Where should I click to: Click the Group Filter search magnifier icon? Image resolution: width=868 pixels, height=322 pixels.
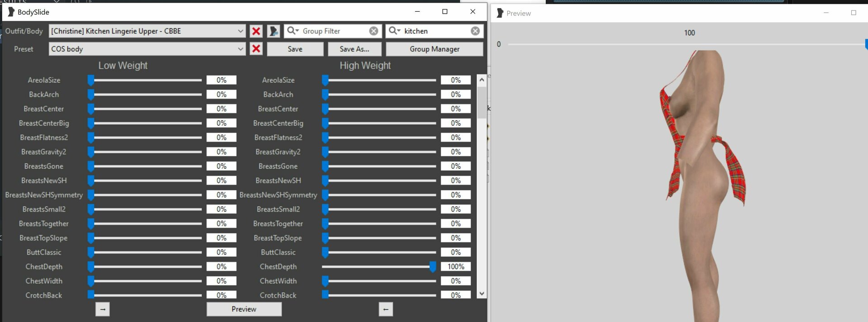coord(292,30)
